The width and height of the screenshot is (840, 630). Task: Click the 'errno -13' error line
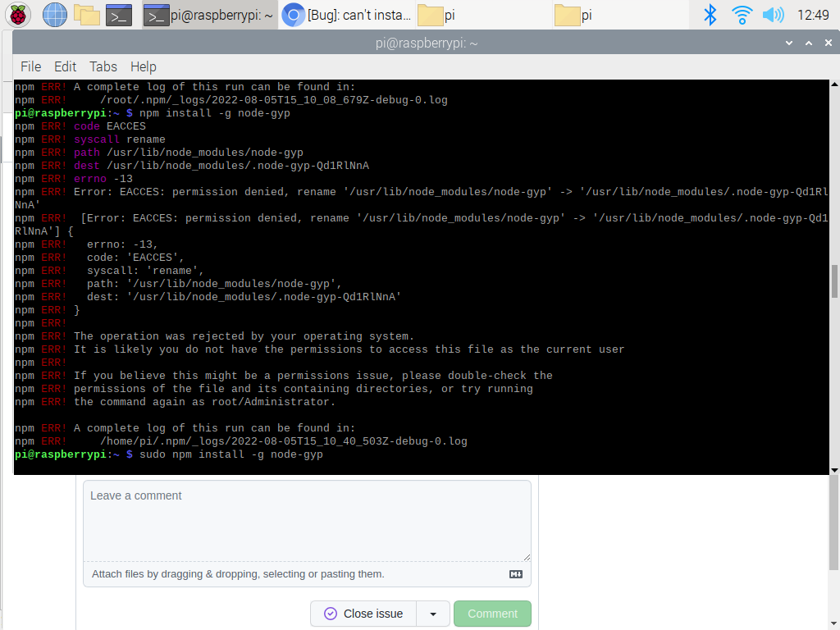pyautogui.click(x=103, y=179)
